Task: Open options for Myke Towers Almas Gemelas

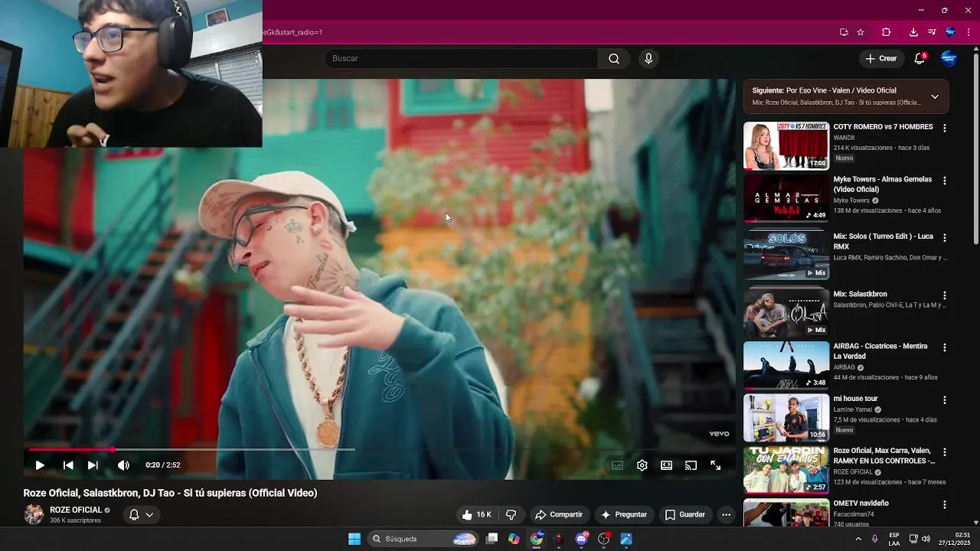Action: [x=944, y=181]
